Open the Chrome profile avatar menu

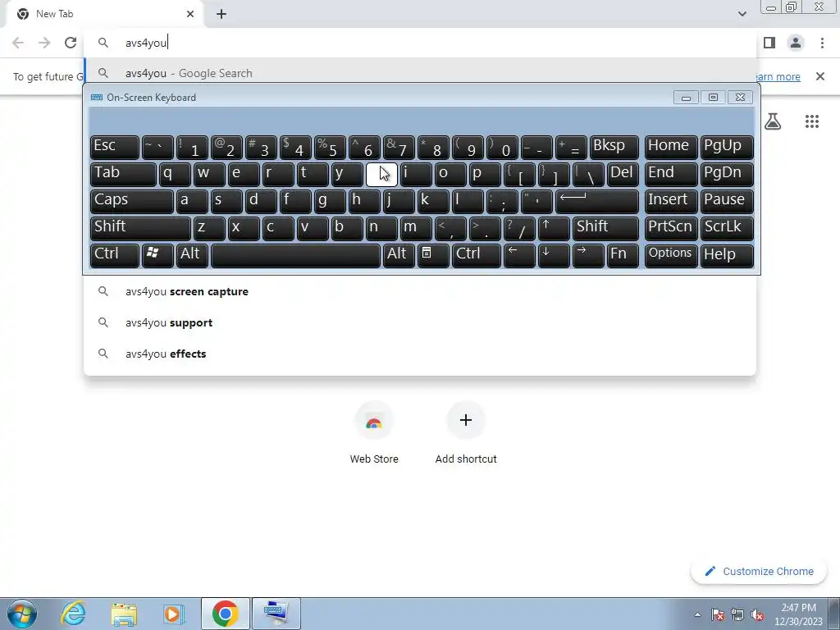[796, 43]
